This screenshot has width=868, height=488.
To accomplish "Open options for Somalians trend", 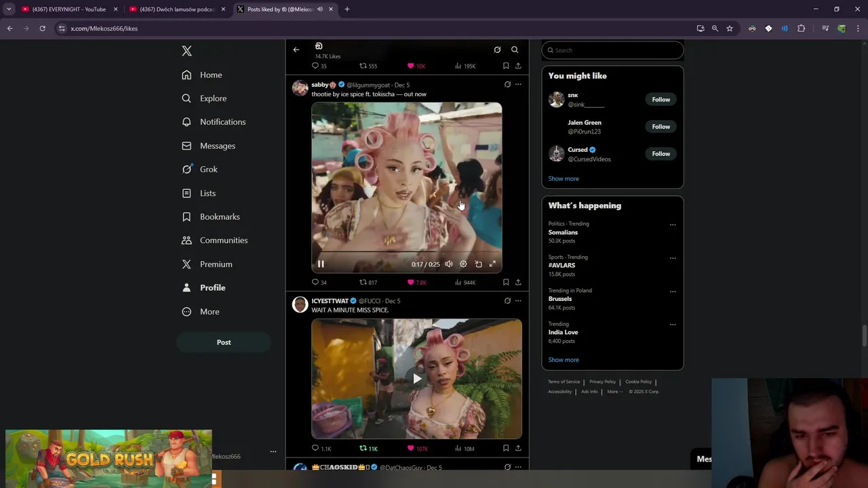I will [673, 225].
